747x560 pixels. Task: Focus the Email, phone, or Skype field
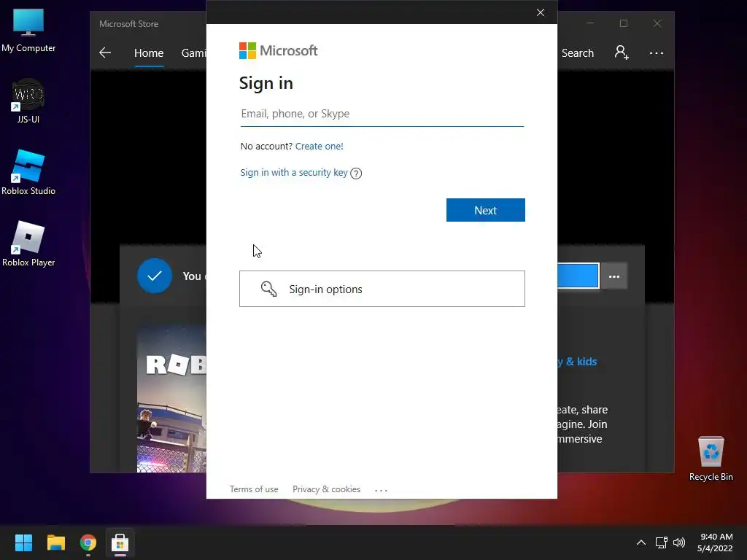click(382, 114)
